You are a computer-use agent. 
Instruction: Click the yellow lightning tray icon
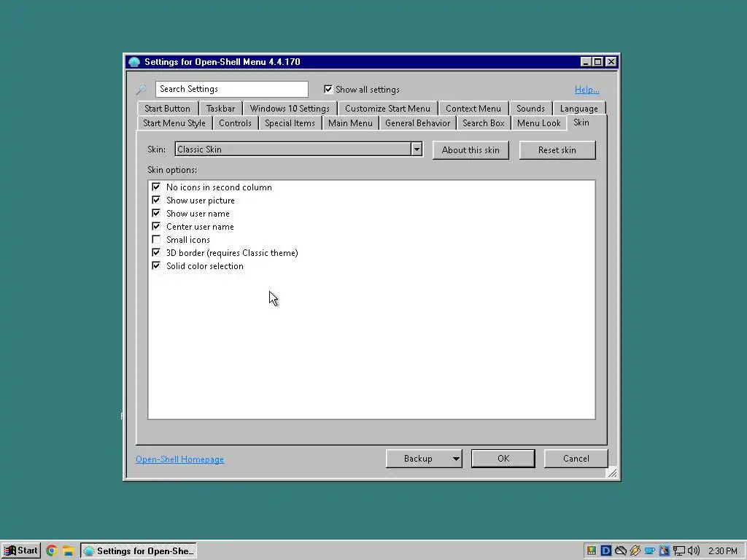635,551
